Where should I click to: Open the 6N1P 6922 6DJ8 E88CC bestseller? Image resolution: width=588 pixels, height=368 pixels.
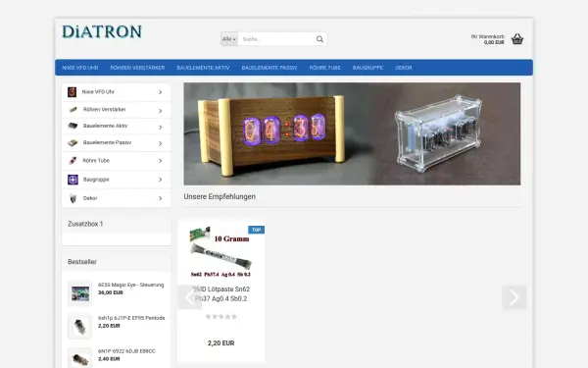pyautogui.click(x=126, y=351)
